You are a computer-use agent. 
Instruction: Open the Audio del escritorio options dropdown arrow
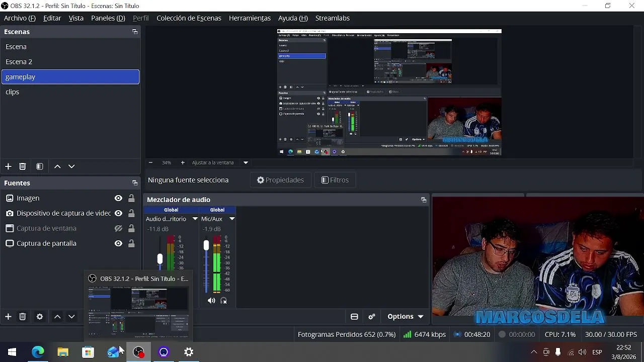tap(195, 219)
